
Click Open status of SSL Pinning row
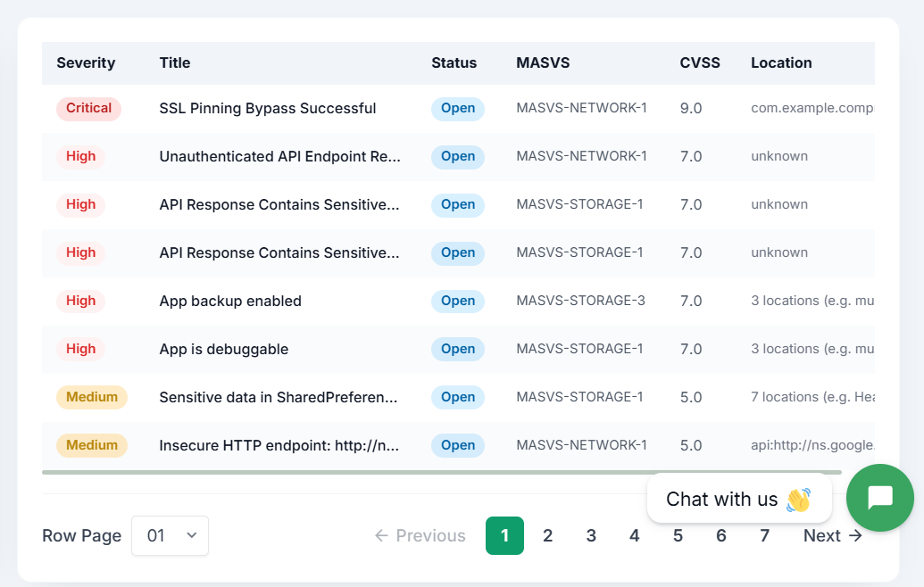pyautogui.click(x=458, y=109)
